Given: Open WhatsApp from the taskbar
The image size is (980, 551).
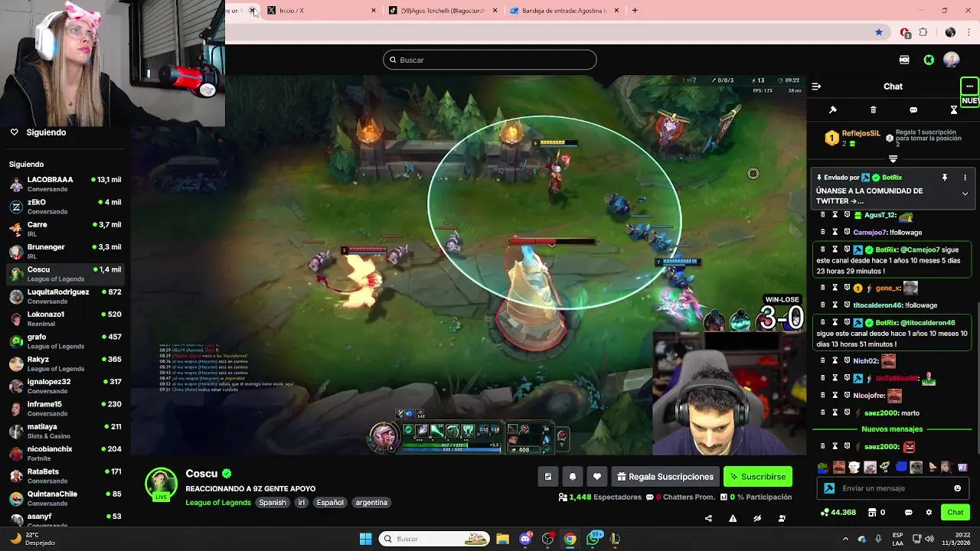Looking at the screenshot, I should point(593,539).
